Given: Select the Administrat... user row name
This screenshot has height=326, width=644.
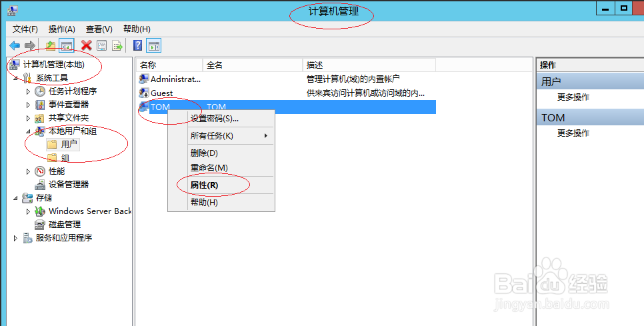Looking at the screenshot, I should click(x=175, y=79).
